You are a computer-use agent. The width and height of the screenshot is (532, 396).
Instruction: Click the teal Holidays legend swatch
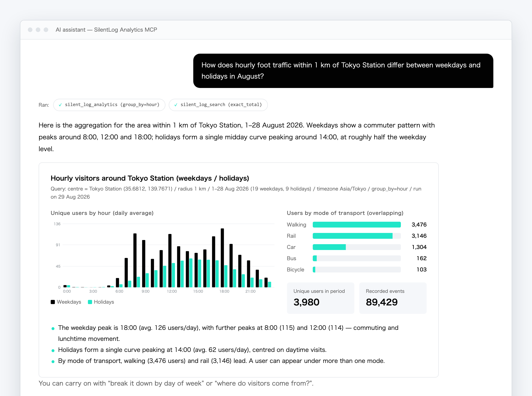click(x=90, y=302)
